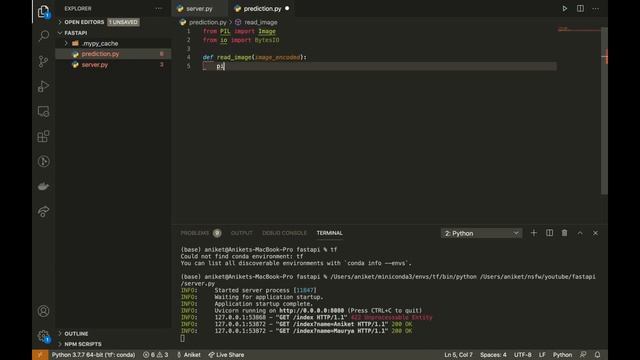This screenshot has width=640, height=360.
Task: Click the terminal input prompt line
Action: (x=182, y=338)
